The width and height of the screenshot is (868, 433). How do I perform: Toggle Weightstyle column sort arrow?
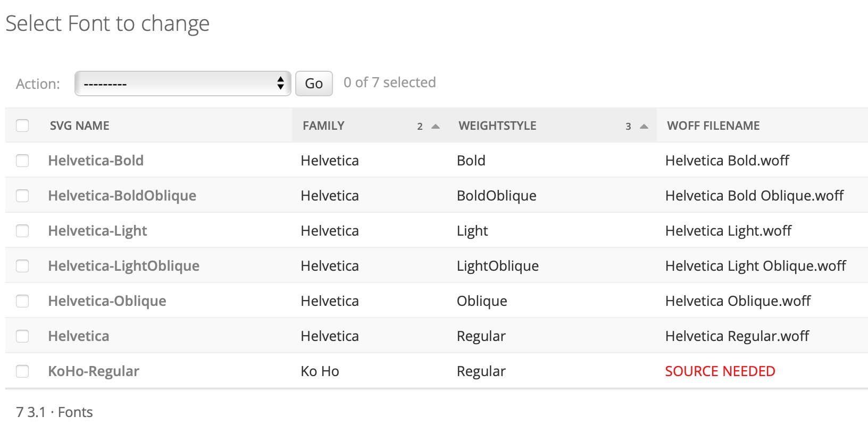pos(644,127)
